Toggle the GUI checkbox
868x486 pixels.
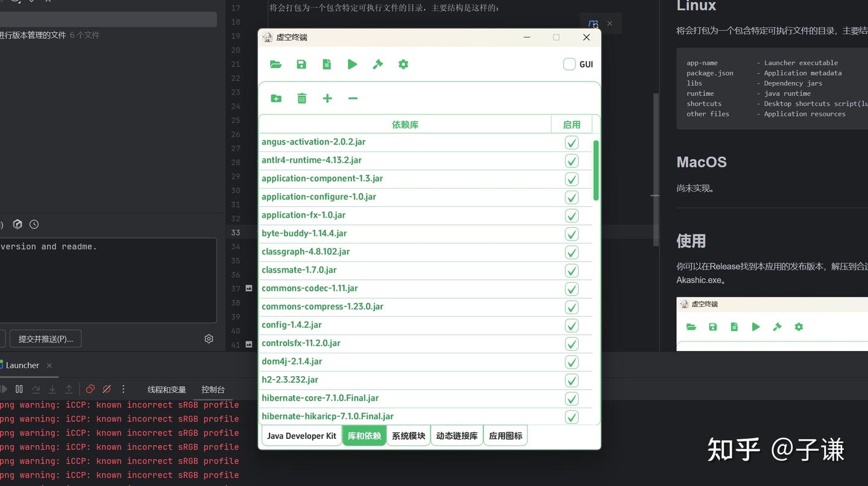tap(569, 64)
